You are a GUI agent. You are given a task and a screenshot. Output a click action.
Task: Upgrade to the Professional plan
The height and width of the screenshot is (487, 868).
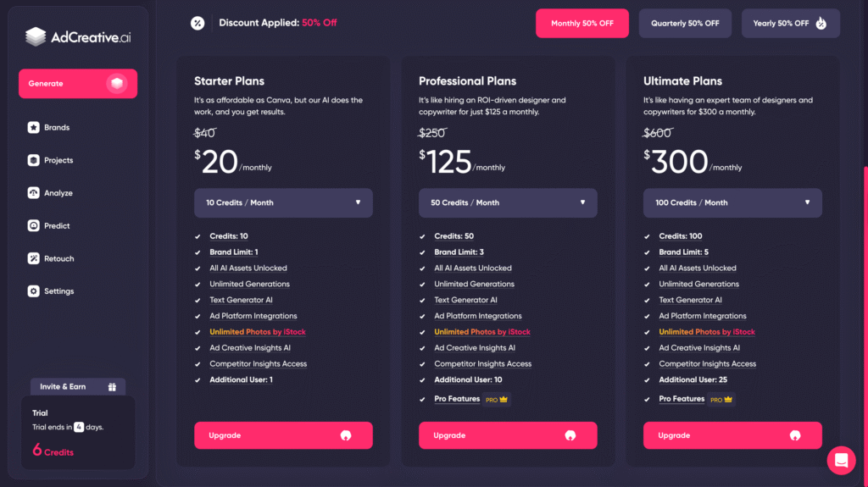508,435
